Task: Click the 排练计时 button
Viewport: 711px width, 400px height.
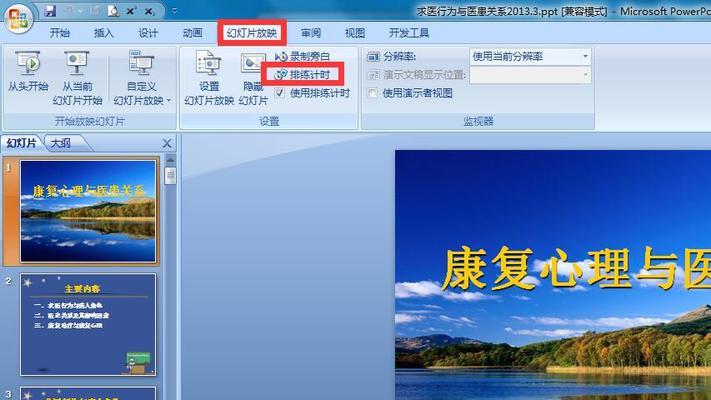Action: [302, 74]
